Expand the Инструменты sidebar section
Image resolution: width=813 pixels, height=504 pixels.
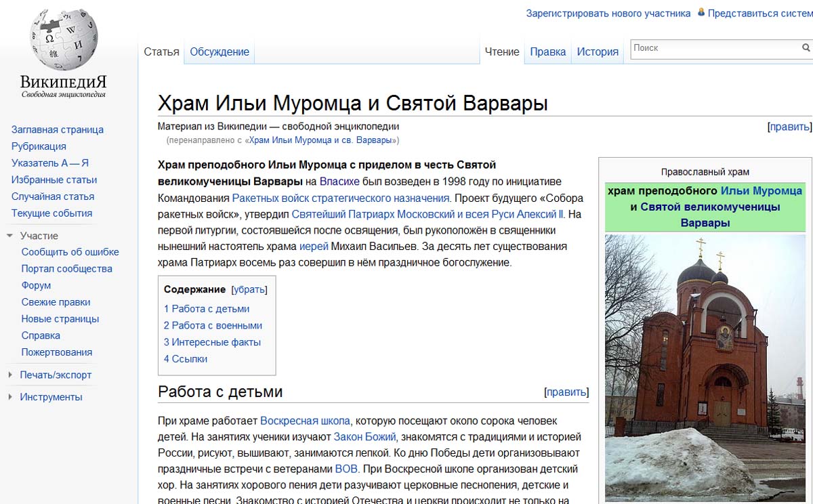pyautogui.click(x=10, y=397)
